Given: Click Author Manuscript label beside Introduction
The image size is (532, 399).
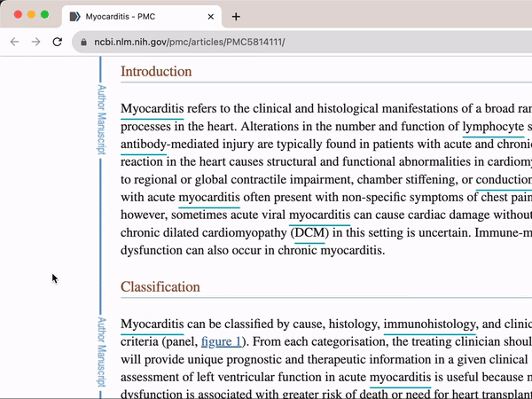Looking at the screenshot, I should pyautogui.click(x=102, y=120).
